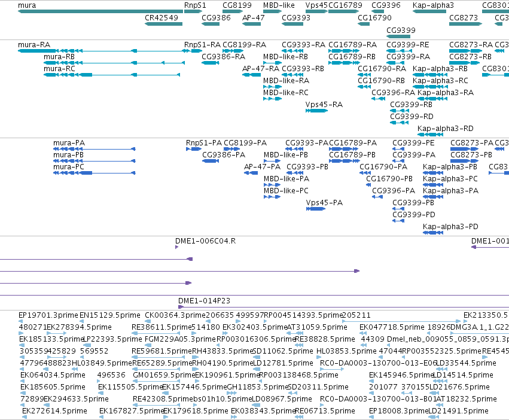Select the CG16790-RA transcript label

(382, 69)
